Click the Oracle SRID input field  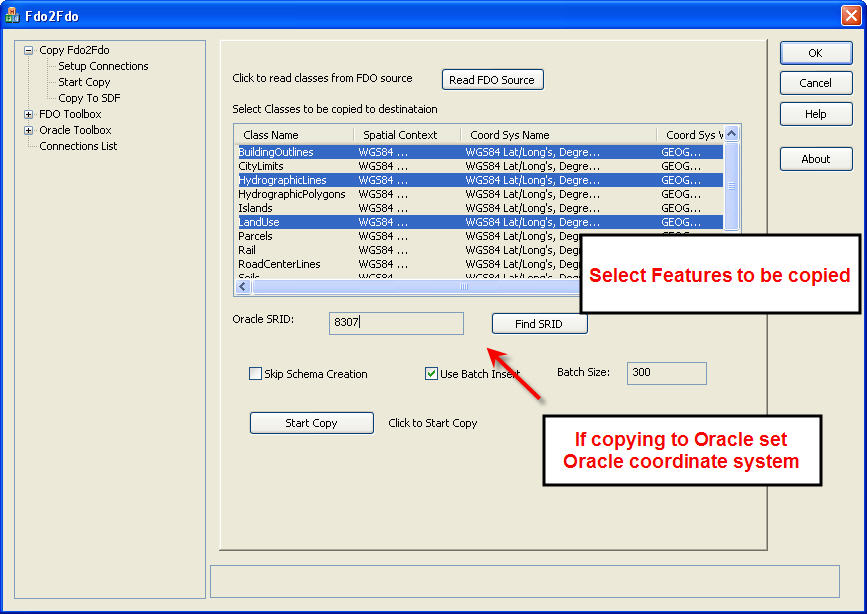click(396, 323)
